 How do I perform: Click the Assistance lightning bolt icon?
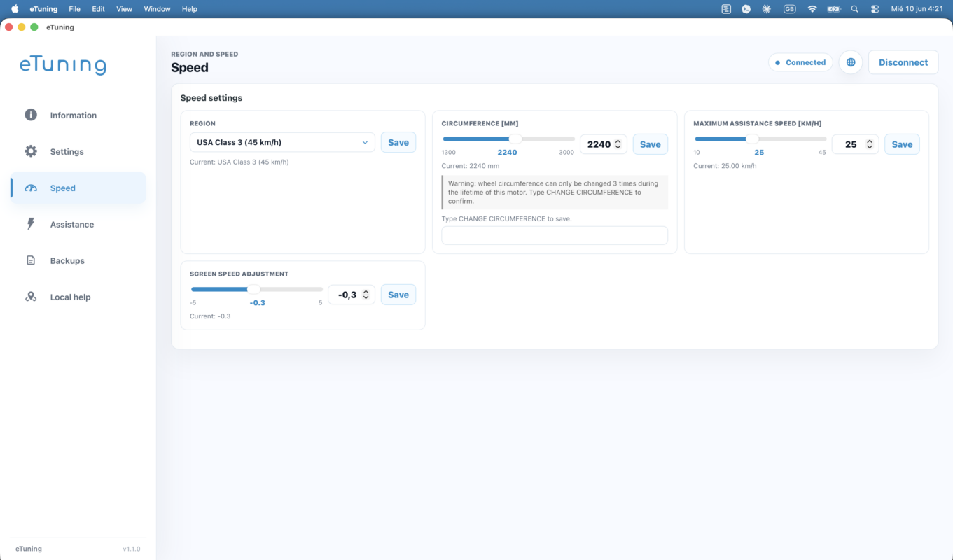pyautogui.click(x=31, y=224)
